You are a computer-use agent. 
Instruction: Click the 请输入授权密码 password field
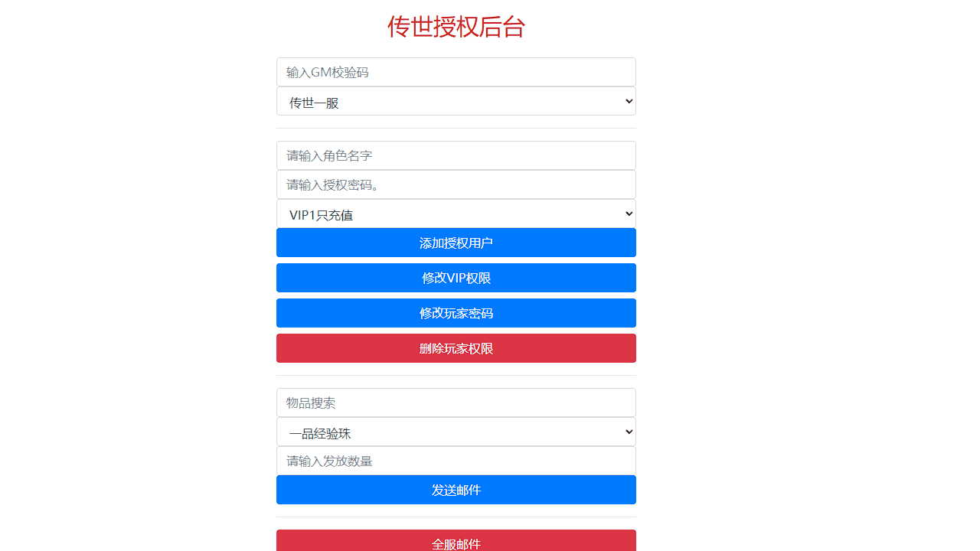456,184
